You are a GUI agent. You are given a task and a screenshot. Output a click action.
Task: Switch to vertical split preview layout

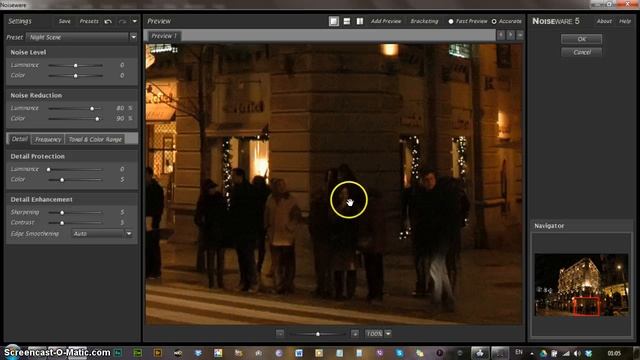tap(360, 21)
